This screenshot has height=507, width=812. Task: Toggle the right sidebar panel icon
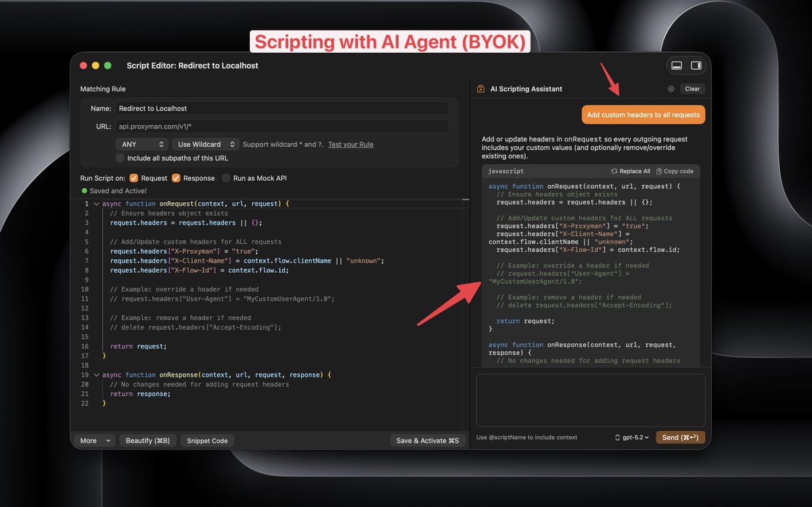tap(696, 66)
